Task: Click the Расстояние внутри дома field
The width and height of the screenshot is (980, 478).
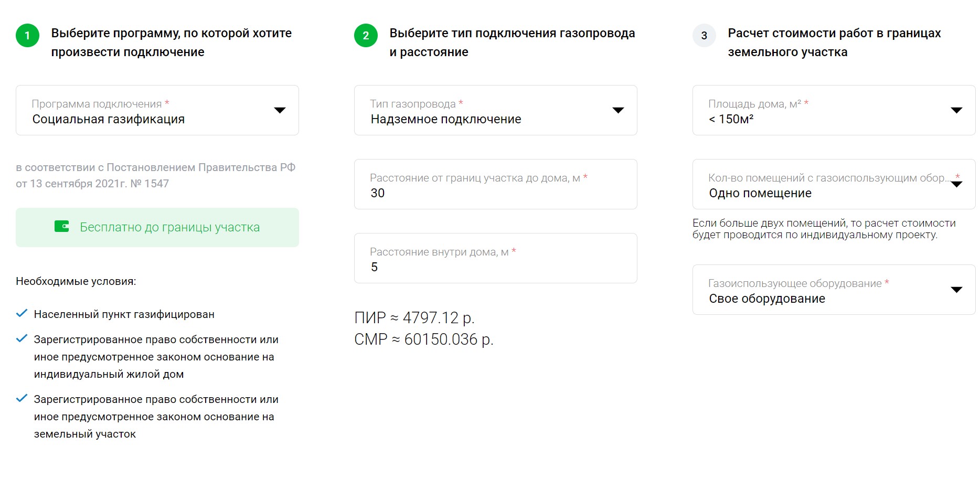Action: click(496, 258)
